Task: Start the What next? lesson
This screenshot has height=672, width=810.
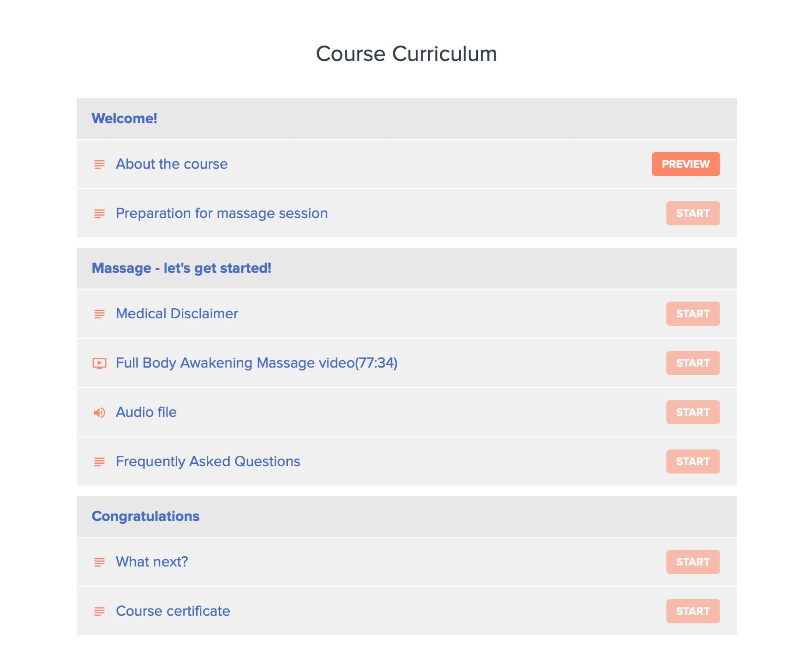Action: (x=693, y=562)
